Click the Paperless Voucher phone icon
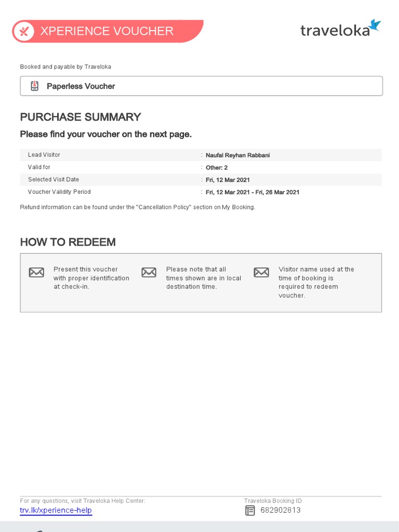The height and width of the screenshot is (532, 399). click(35, 86)
